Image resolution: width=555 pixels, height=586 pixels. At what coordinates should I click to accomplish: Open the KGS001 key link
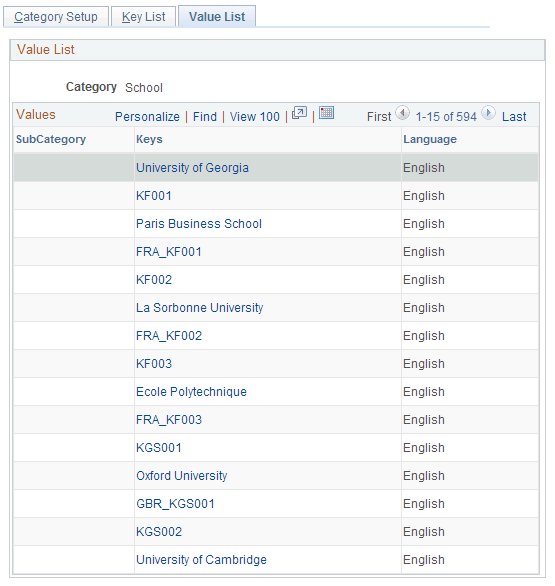coord(159,448)
